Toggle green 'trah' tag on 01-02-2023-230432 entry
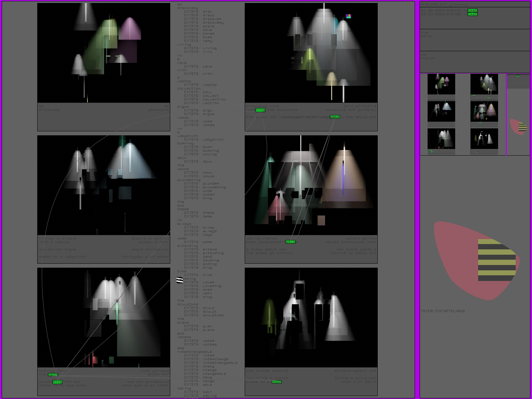This screenshot has width=532, height=399. pos(472,11)
